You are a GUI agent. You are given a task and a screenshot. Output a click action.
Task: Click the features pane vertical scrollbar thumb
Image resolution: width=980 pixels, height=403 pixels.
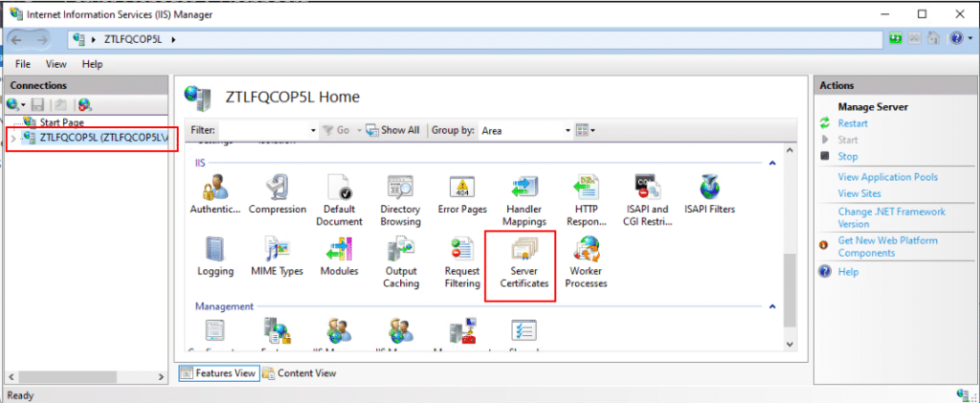coord(790,289)
